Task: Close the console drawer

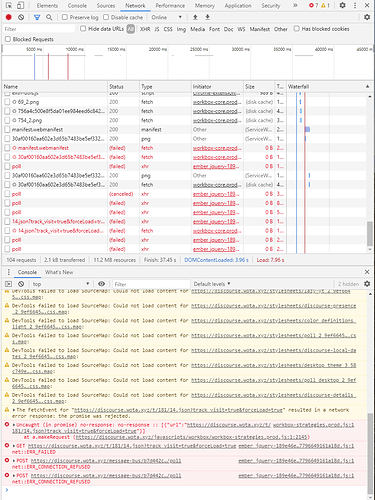Action: [x=367, y=272]
